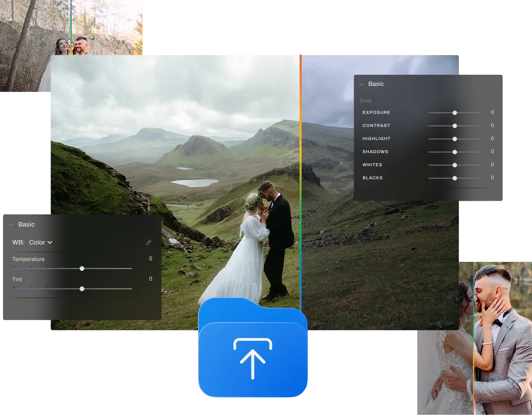Click the blue upload folder icon
Viewport: 532px width, 415px height.
(x=253, y=349)
